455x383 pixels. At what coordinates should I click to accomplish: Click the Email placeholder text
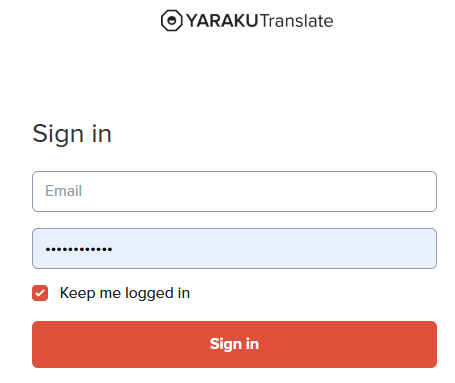[x=63, y=191]
